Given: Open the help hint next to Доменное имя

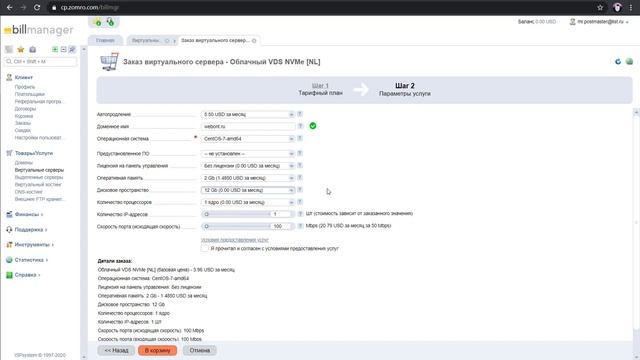Looking at the screenshot, I should coord(300,126).
